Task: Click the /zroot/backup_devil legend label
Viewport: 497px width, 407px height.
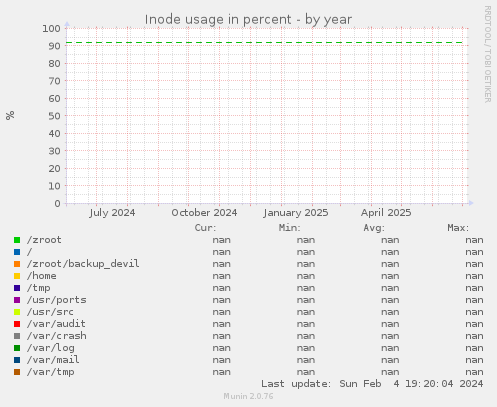Action: 83,264
